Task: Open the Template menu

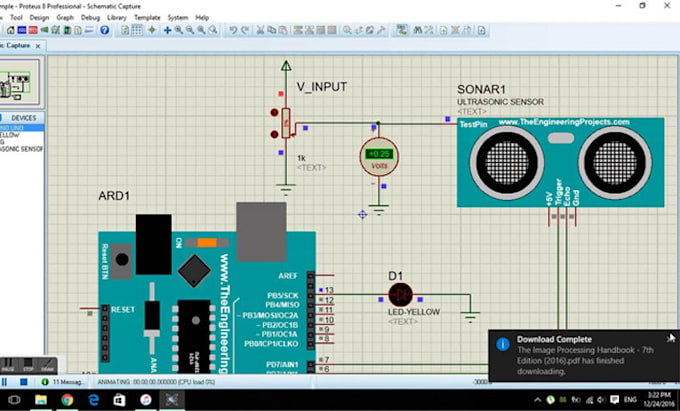Action: tap(147, 17)
